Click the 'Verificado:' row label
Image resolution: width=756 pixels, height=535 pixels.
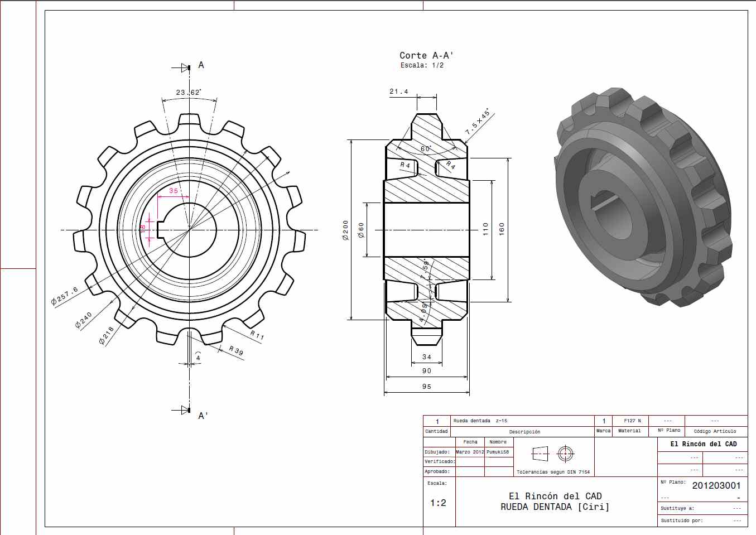tap(440, 462)
